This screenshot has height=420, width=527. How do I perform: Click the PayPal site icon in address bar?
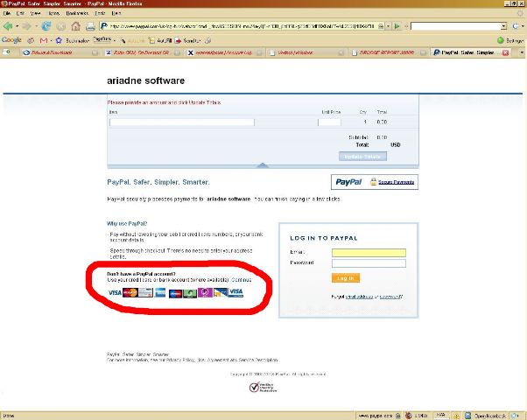(104, 26)
